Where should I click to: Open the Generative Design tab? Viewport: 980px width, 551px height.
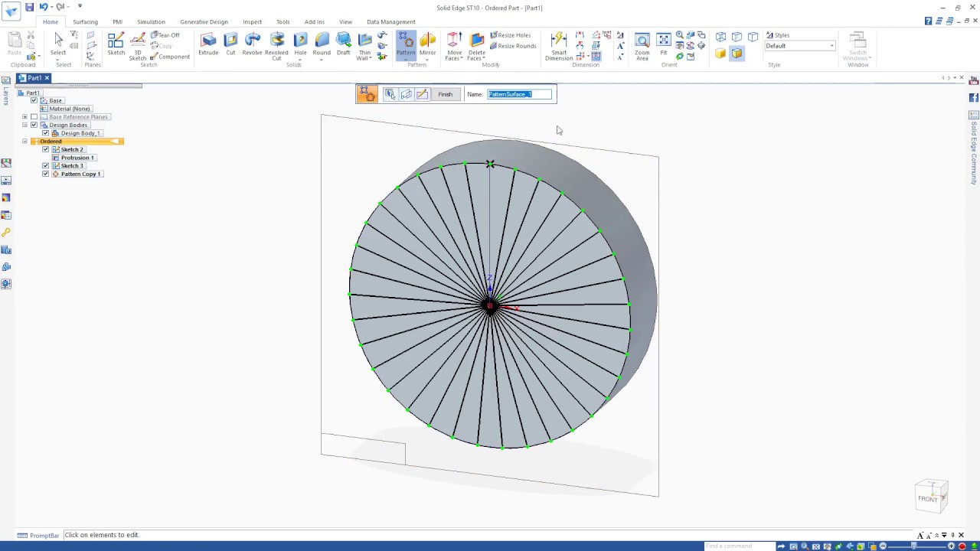[204, 22]
